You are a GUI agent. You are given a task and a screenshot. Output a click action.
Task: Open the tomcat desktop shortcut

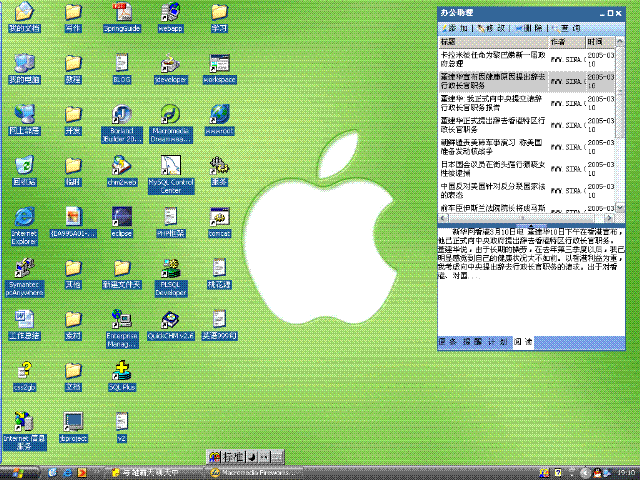220,222
